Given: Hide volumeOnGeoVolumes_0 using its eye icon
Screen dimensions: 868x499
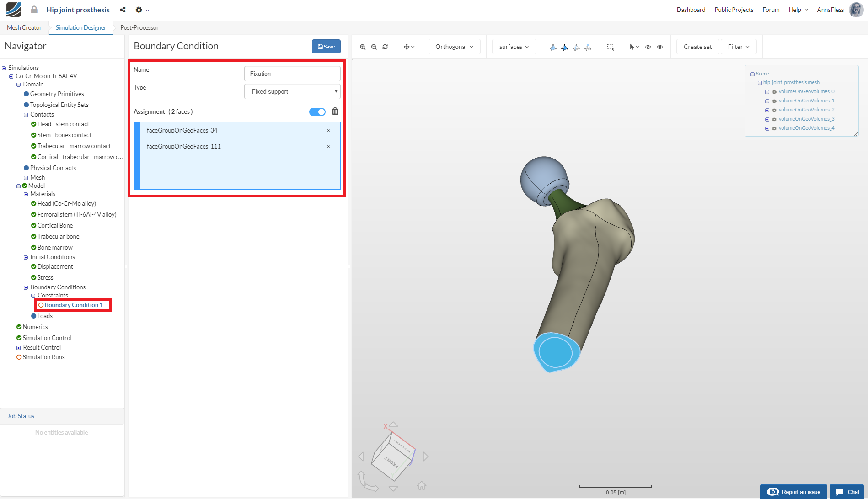Looking at the screenshot, I should [774, 92].
